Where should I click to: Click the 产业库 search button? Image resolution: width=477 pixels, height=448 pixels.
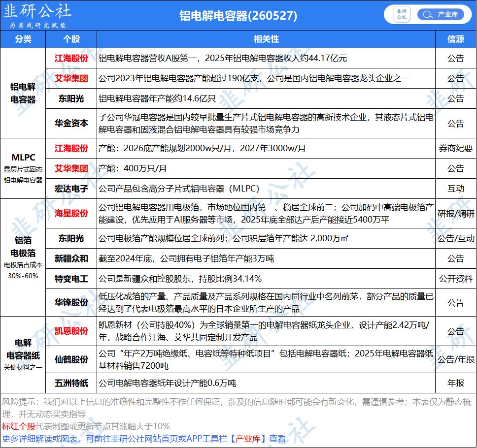click(x=441, y=14)
